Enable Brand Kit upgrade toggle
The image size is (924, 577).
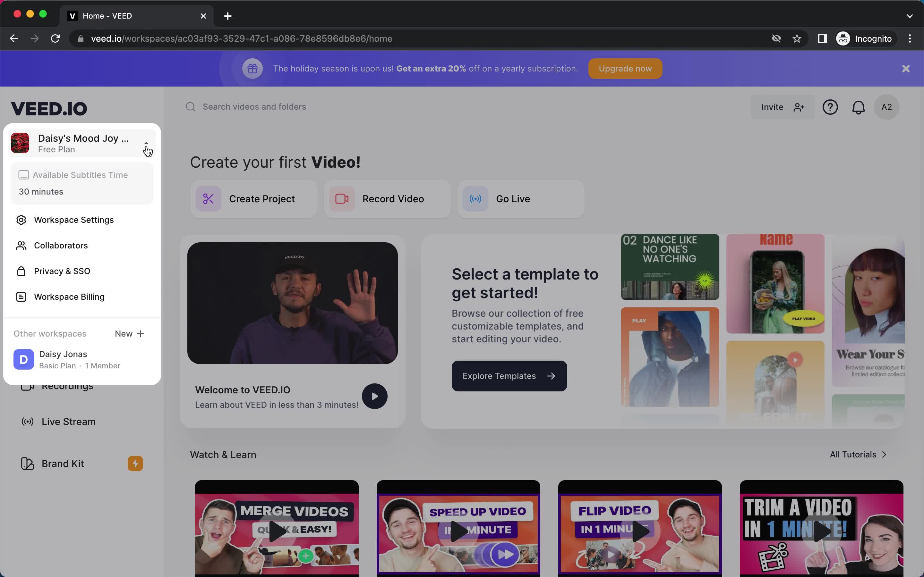click(135, 463)
